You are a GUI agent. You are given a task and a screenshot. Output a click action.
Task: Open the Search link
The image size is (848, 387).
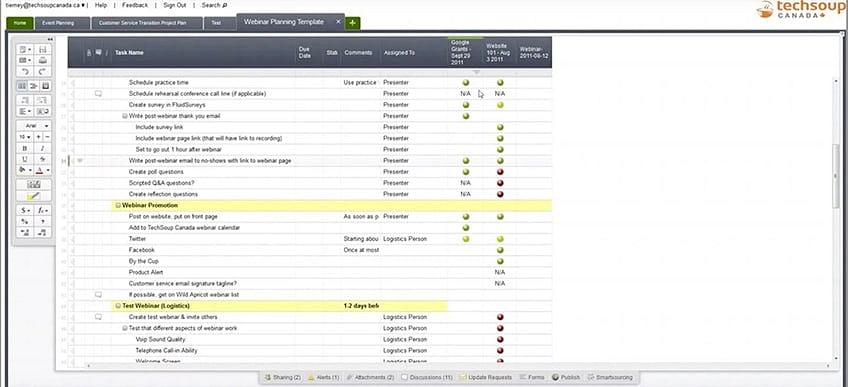coord(214,5)
